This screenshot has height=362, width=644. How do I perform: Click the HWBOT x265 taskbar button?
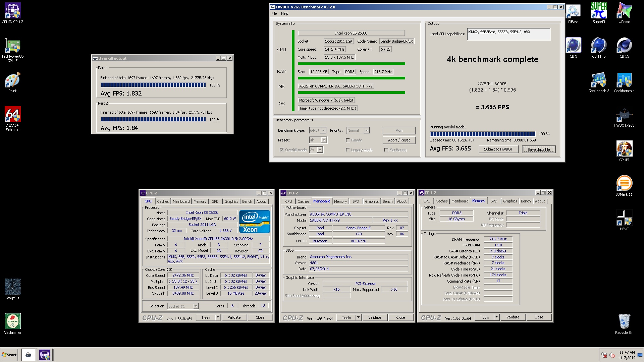click(29, 355)
